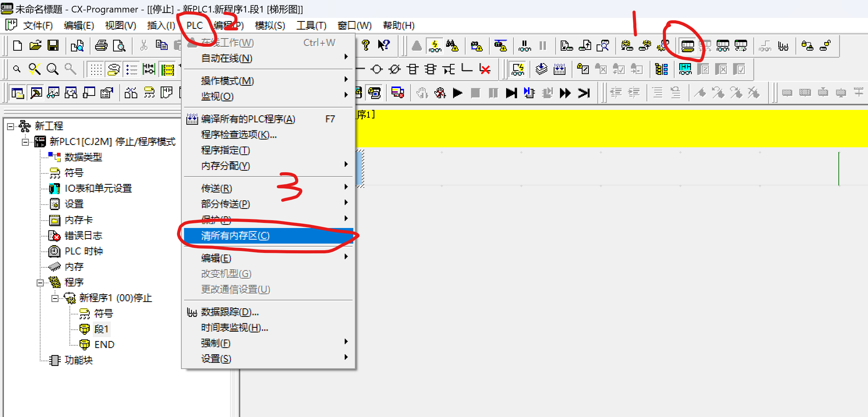Open IO表和单元设置 in project tree
The width and height of the screenshot is (868, 417).
(98, 189)
